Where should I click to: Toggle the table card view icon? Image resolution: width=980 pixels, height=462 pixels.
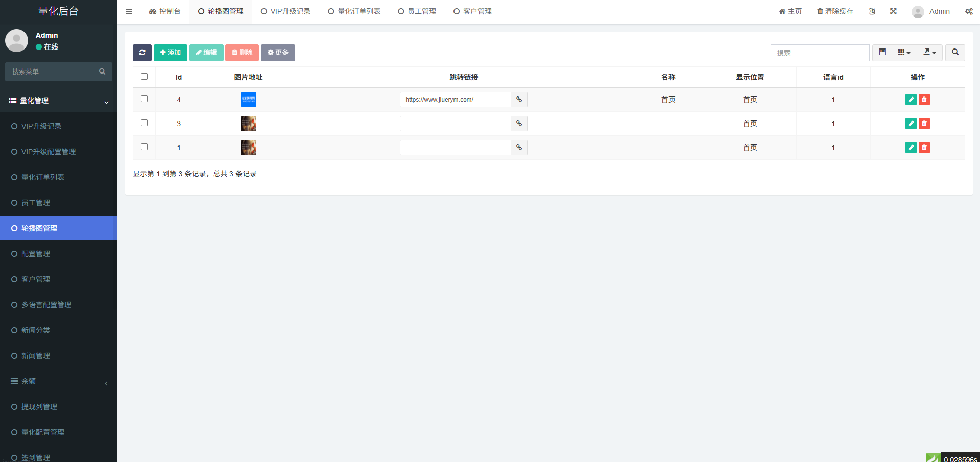[882, 53]
